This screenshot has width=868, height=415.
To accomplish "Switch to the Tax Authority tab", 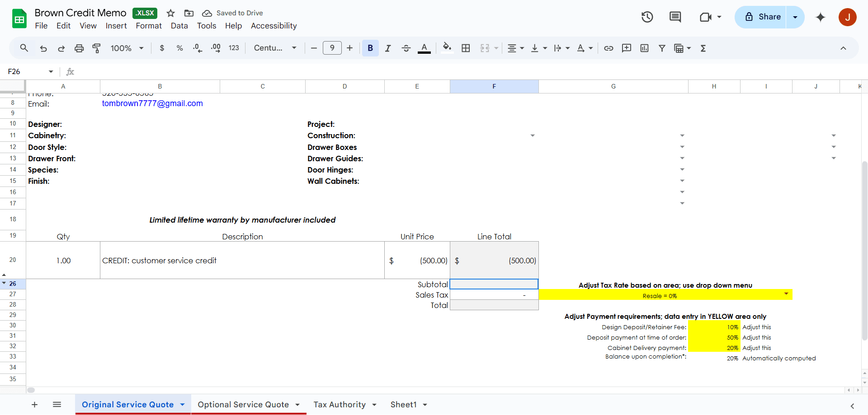I will click(x=340, y=405).
